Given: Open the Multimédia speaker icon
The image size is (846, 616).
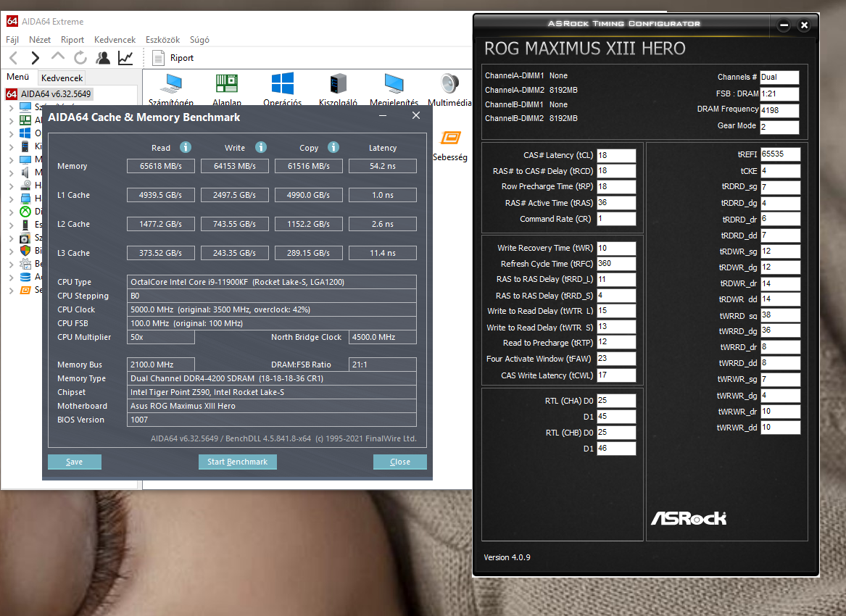Looking at the screenshot, I should point(449,83).
